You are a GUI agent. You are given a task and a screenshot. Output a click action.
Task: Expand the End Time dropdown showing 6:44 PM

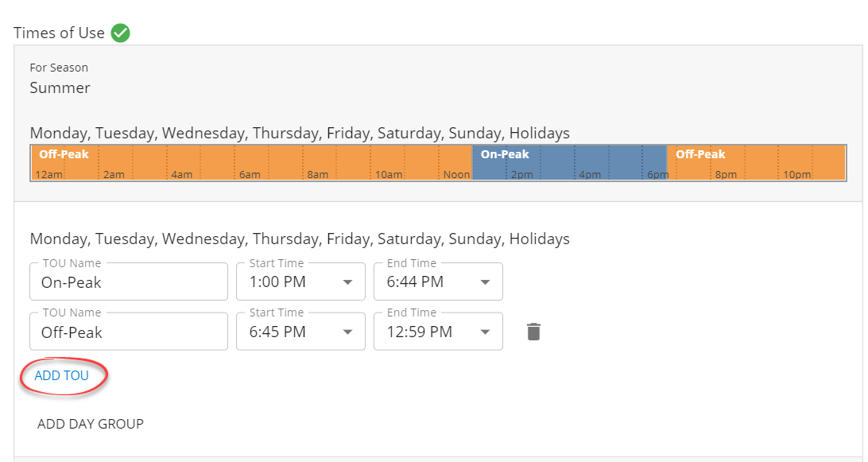(x=438, y=281)
